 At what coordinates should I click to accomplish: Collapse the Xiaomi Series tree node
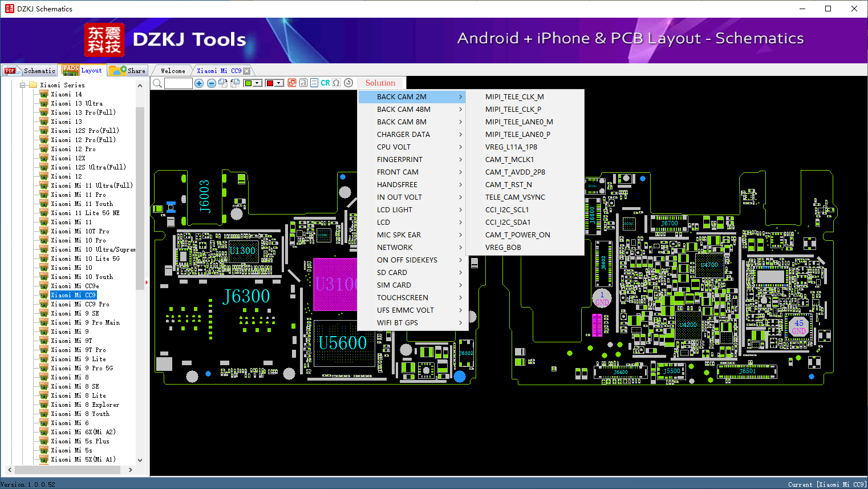tap(23, 85)
